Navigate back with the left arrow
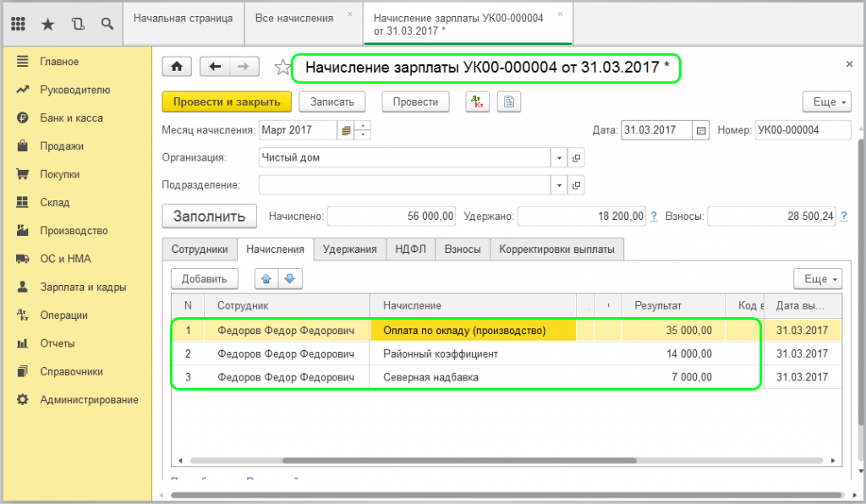 pos(216,68)
